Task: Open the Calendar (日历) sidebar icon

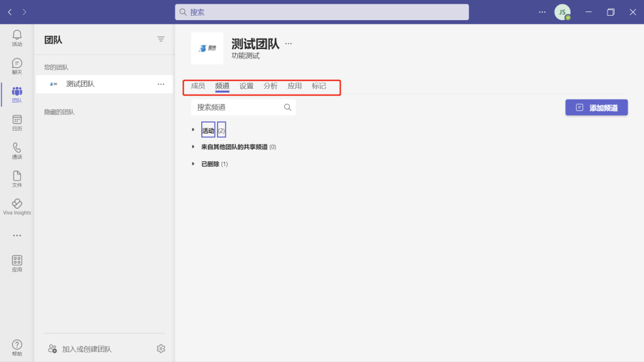Action: (x=17, y=123)
